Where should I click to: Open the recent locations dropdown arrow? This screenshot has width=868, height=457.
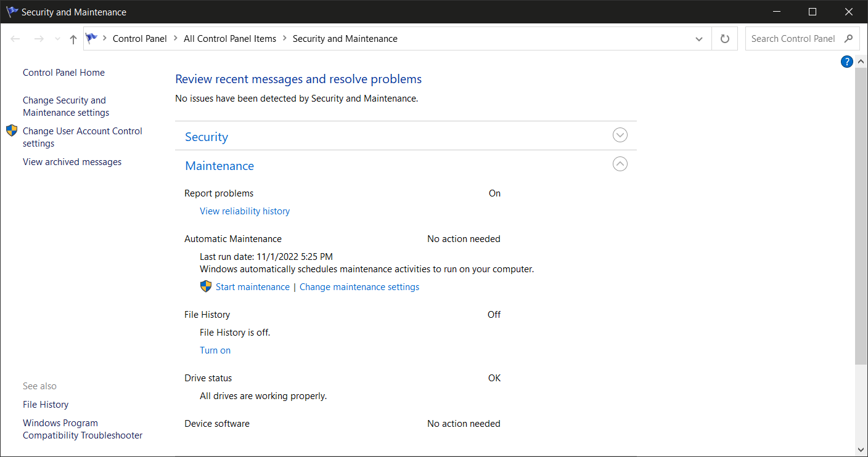pos(57,39)
